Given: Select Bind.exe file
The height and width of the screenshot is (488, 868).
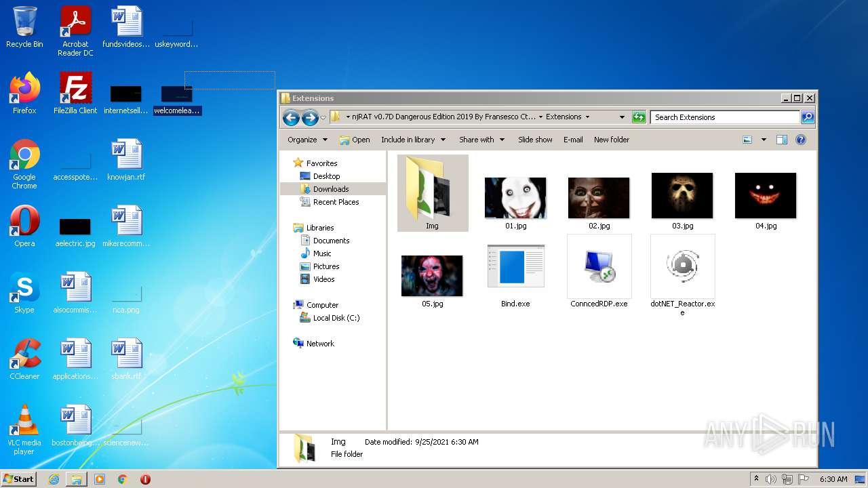Looking at the screenshot, I should point(515,276).
